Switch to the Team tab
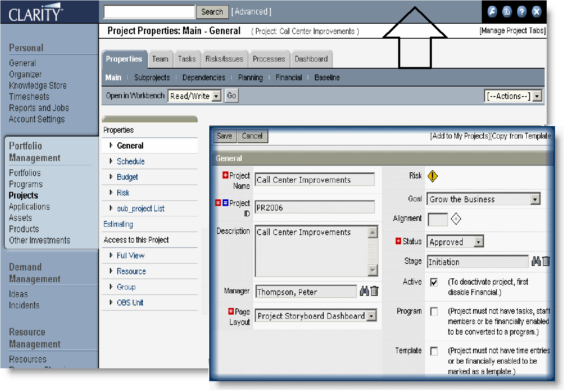This screenshot has width=565, height=392. pyautogui.click(x=160, y=59)
